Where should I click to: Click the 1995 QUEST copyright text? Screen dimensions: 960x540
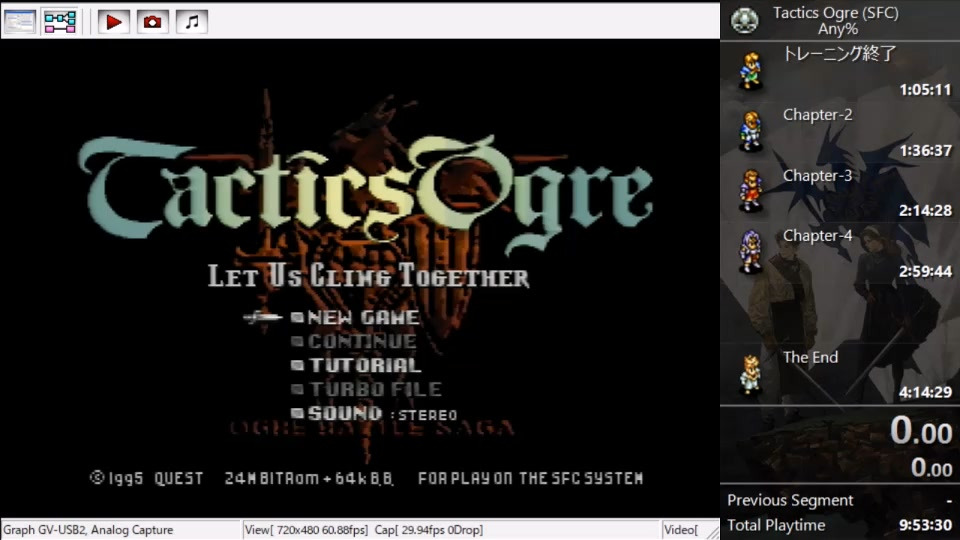point(147,478)
